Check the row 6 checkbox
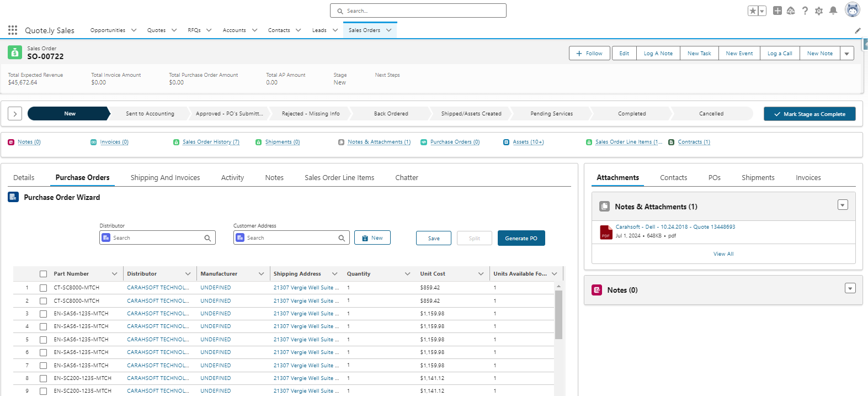 coord(43,352)
